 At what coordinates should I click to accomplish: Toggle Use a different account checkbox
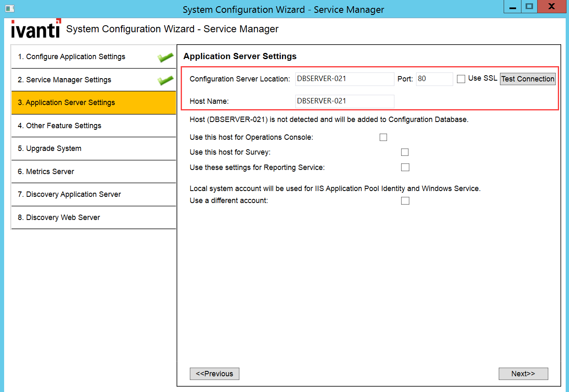click(x=405, y=201)
